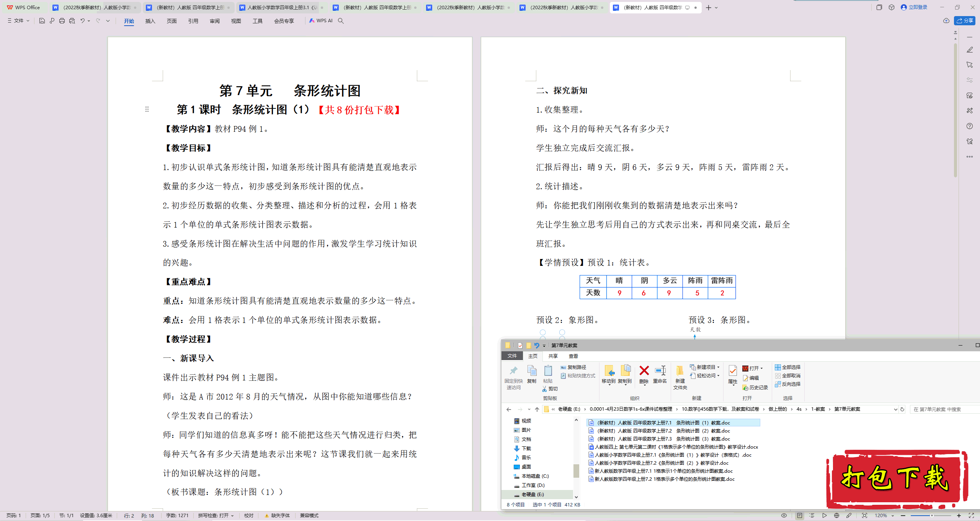
Task: Open the 120% zoom level dropdown
Action: point(884,516)
